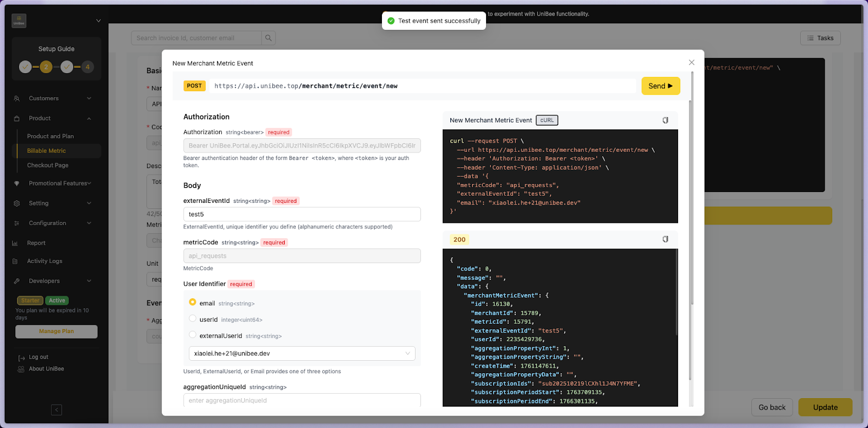Viewport: 868px width, 428px height.
Task: Select the userId radio option
Action: [x=193, y=318]
